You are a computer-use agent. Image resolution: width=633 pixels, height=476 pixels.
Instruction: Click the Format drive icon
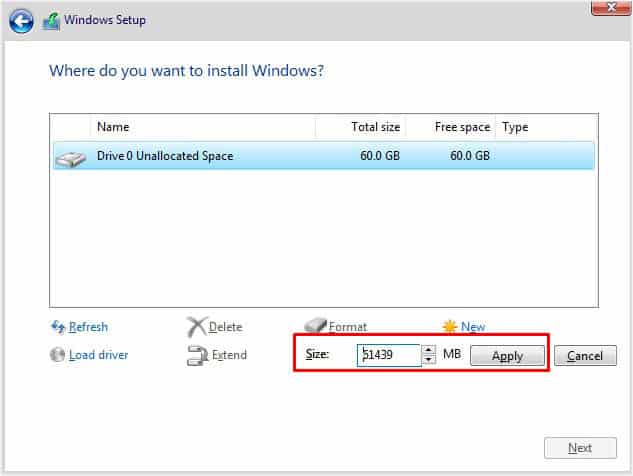click(x=315, y=325)
